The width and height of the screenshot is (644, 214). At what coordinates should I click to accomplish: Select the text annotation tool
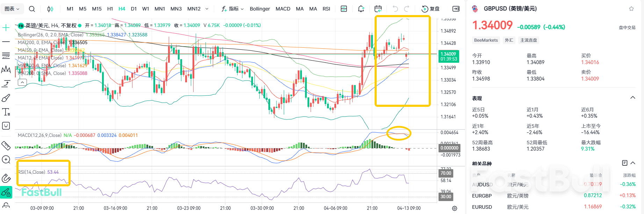point(6,112)
